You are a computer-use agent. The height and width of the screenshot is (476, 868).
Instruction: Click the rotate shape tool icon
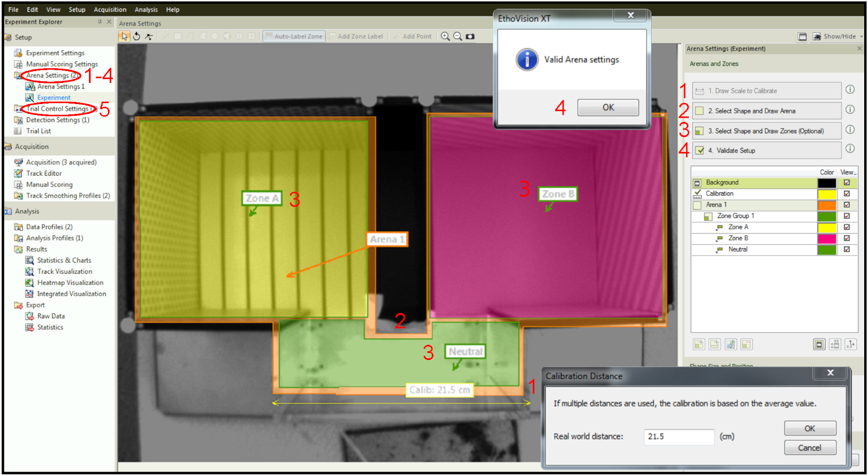coord(137,36)
